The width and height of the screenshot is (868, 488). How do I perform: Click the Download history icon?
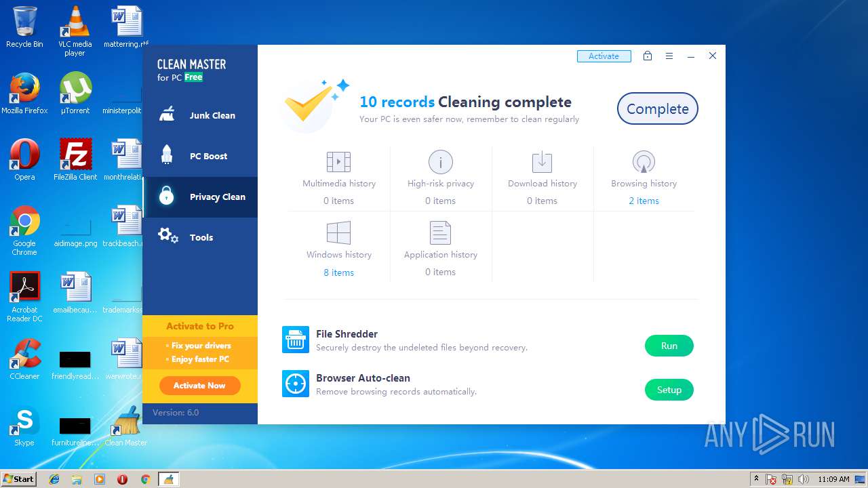pos(542,162)
